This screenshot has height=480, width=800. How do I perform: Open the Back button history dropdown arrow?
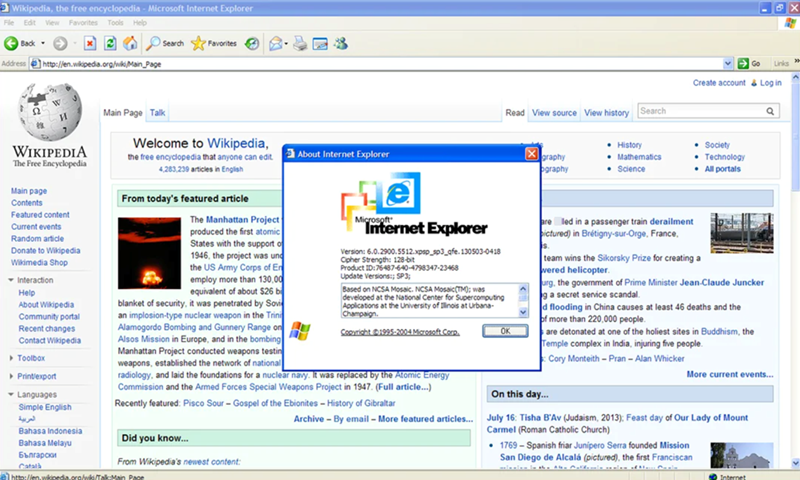click(43, 43)
